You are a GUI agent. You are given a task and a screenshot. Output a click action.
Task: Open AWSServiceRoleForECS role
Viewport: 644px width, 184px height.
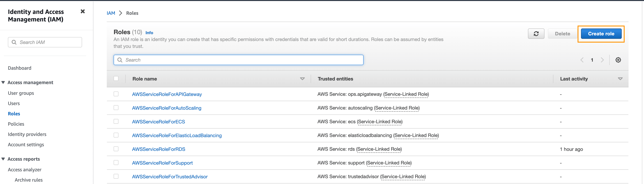158,122
